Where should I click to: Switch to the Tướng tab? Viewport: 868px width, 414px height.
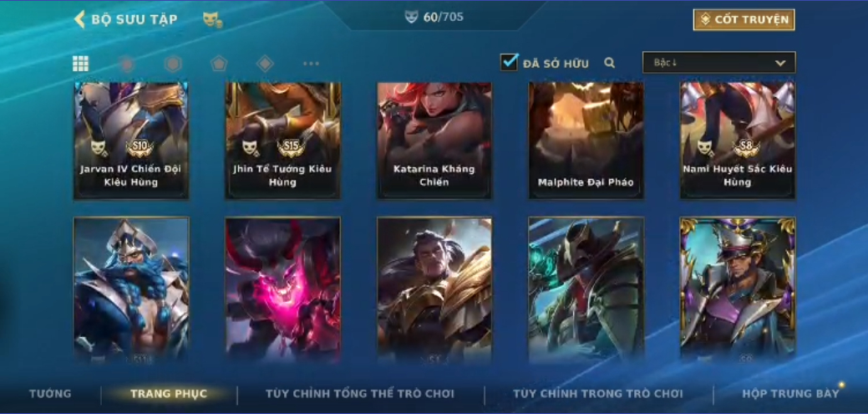[x=50, y=394]
